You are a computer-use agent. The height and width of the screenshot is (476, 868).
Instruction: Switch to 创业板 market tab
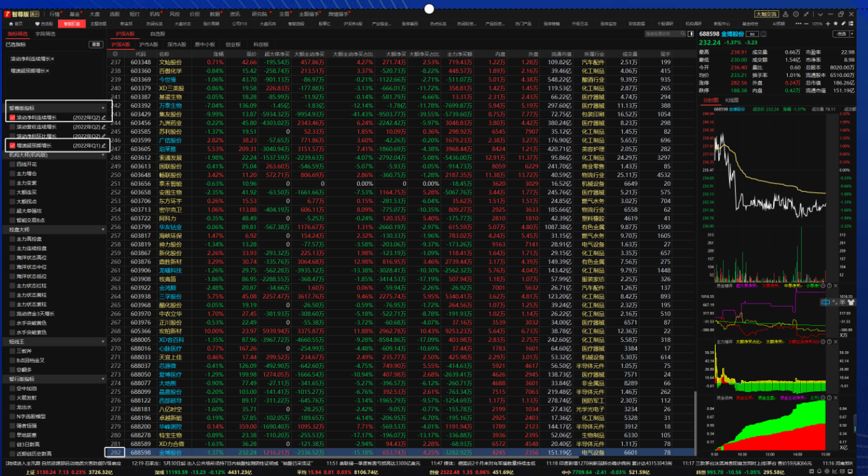click(x=233, y=45)
